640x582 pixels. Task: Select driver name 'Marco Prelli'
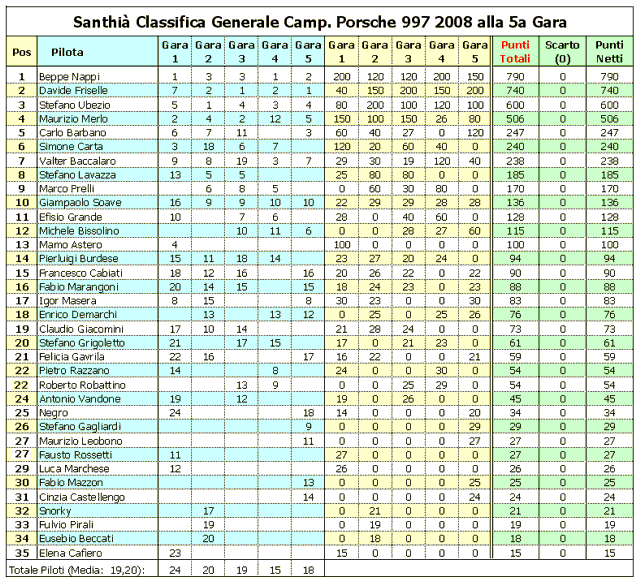[x=67, y=189]
